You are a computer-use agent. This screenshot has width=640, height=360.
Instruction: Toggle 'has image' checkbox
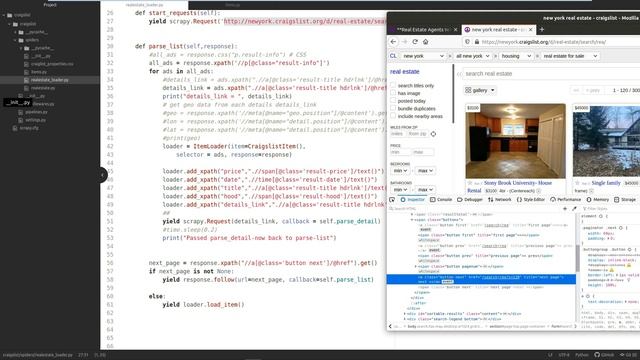[x=393, y=93]
